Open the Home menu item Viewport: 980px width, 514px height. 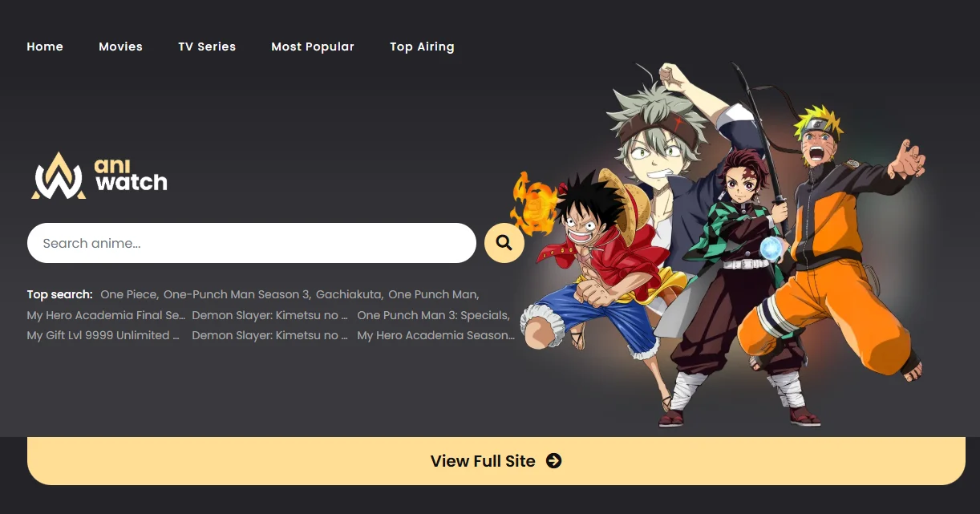pos(45,47)
